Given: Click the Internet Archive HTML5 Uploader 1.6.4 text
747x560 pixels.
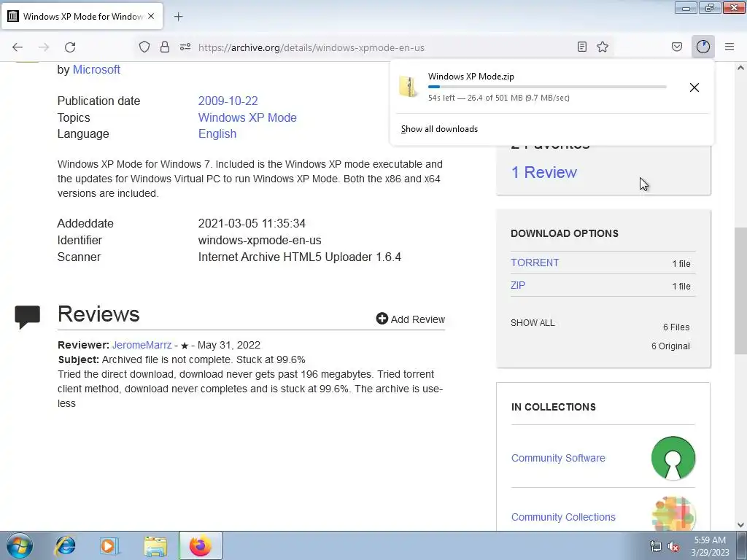Looking at the screenshot, I should (300, 257).
